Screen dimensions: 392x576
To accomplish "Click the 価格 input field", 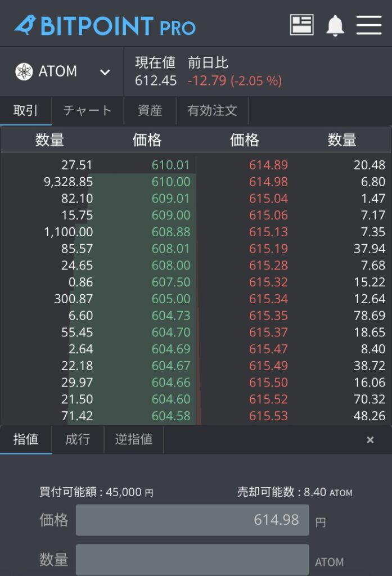I will (192, 520).
